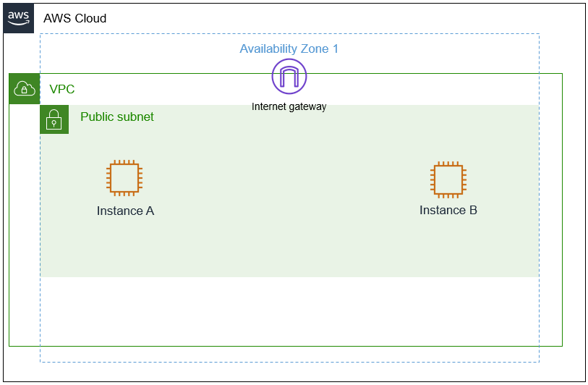The image size is (588, 385).
Task: Select the Instance B text label
Action: [448, 211]
